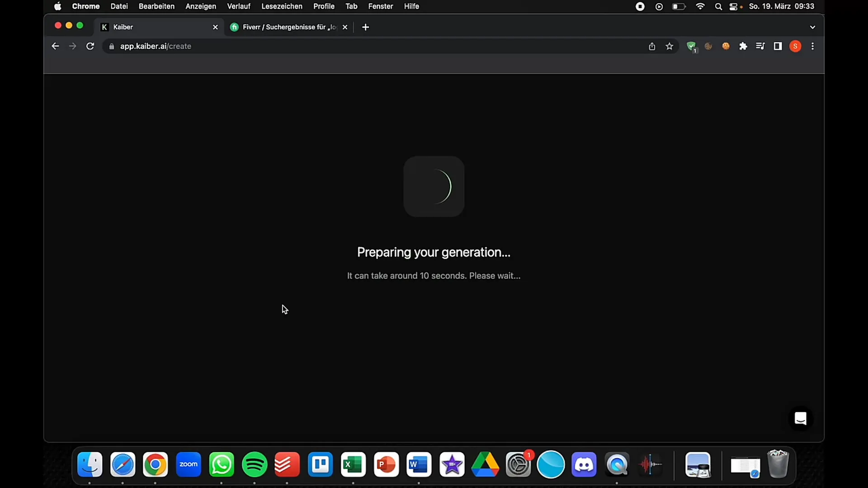868x488 pixels.
Task: Open Excel from the Dock
Action: 353,465
